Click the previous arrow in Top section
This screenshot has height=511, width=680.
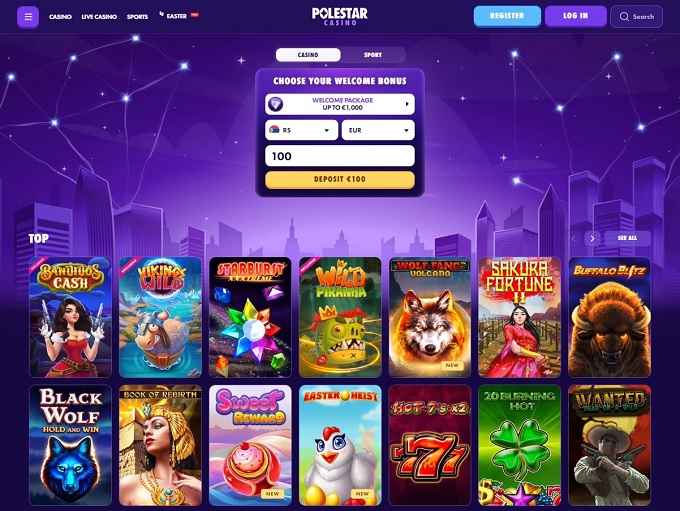[x=573, y=238]
